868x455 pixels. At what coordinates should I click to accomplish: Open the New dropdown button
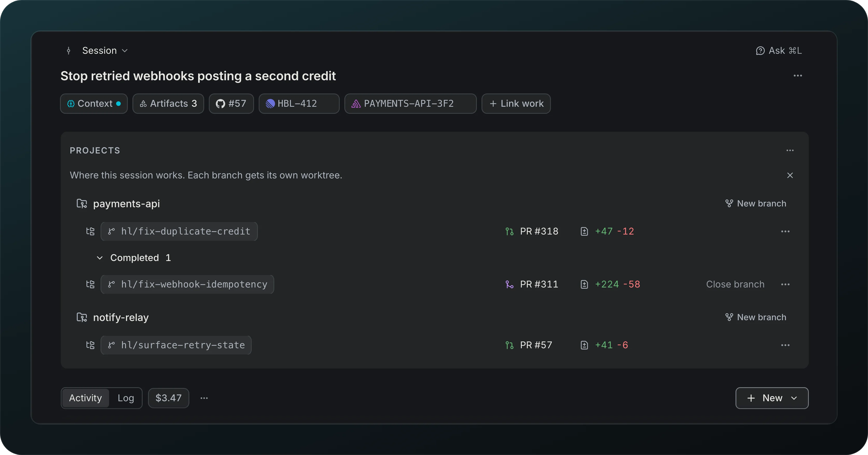click(x=772, y=398)
